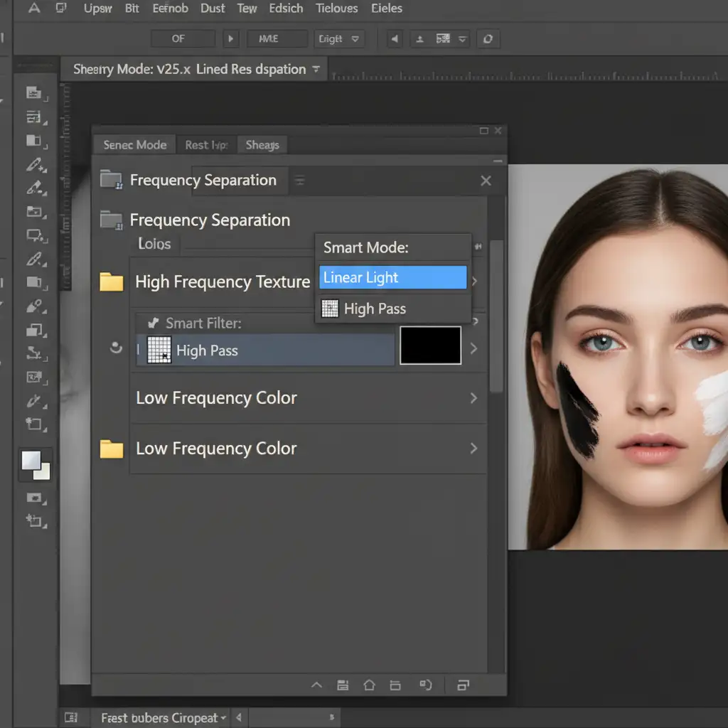Select the pen-plus tool in left toolbar

click(x=35, y=166)
